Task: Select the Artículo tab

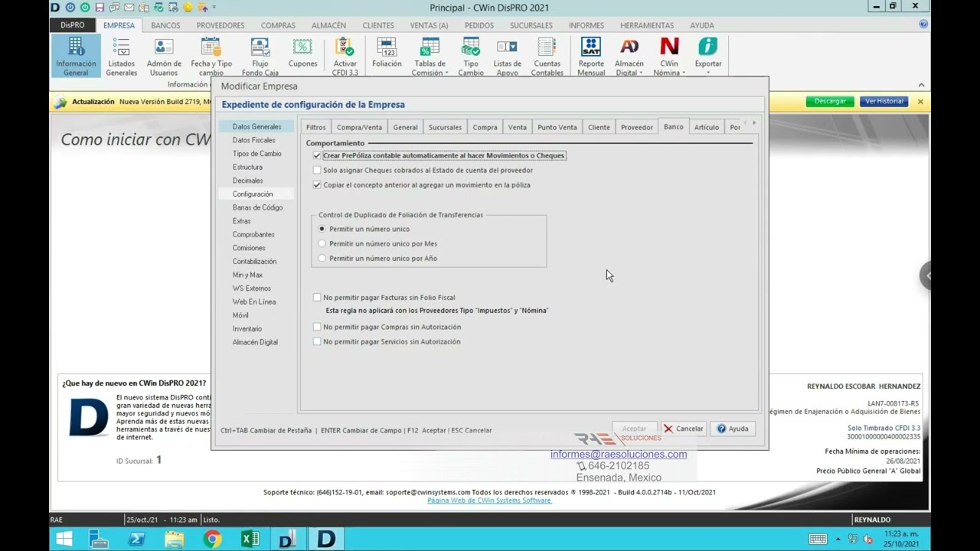Action: click(x=707, y=127)
